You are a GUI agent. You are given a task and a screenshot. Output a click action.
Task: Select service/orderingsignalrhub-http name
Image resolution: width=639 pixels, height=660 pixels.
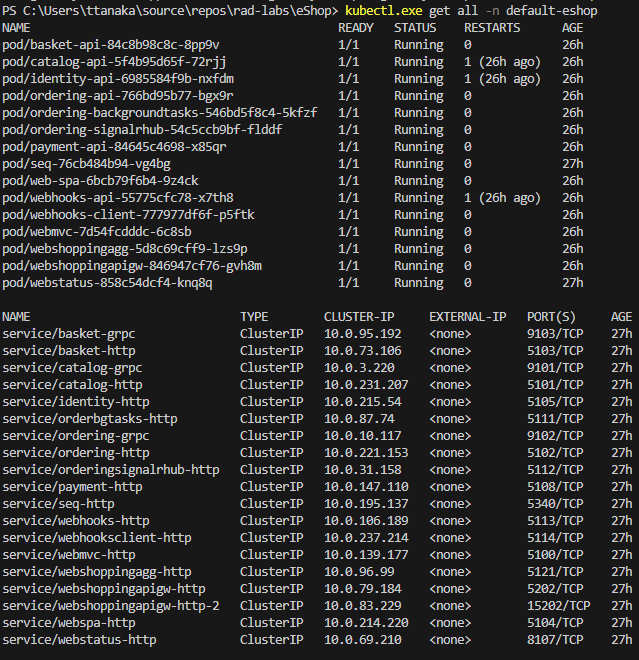click(x=111, y=470)
